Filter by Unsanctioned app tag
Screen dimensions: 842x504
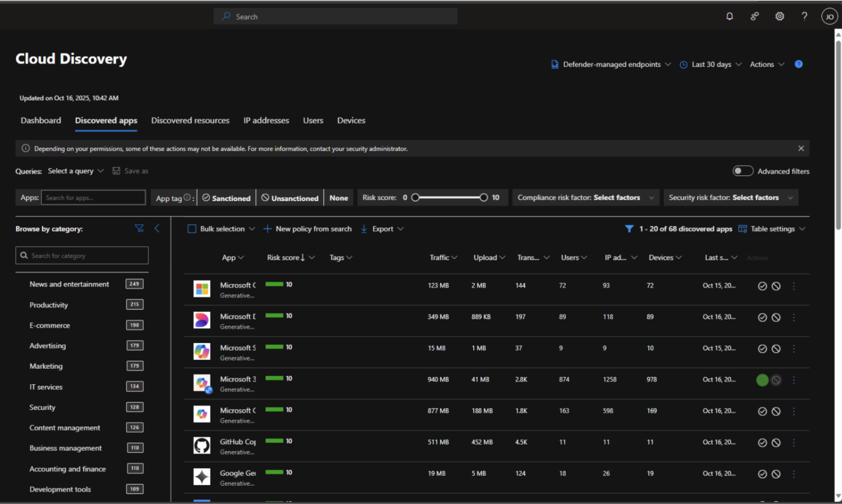[290, 198]
